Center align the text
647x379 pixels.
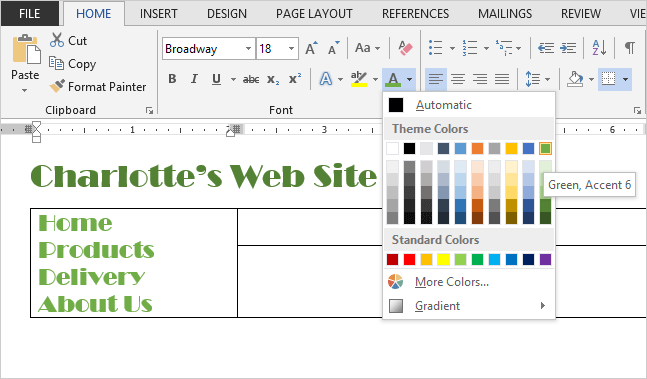point(458,78)
